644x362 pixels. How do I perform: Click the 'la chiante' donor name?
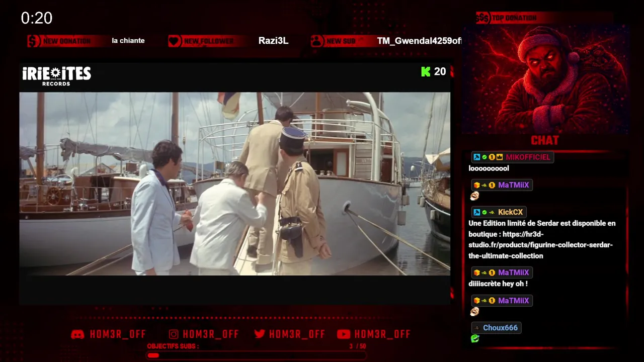(128, 41)
